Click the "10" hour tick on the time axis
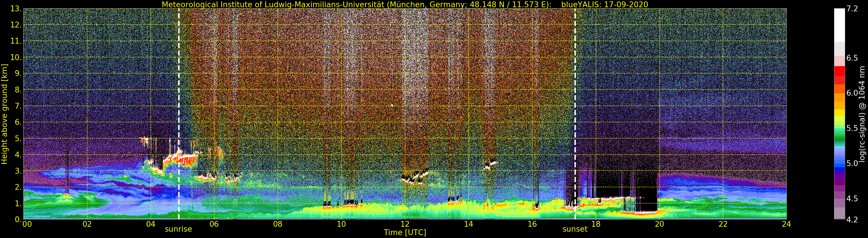Image resolution: width=868 pixels, height=238 pixels. [x=341, y=224]
